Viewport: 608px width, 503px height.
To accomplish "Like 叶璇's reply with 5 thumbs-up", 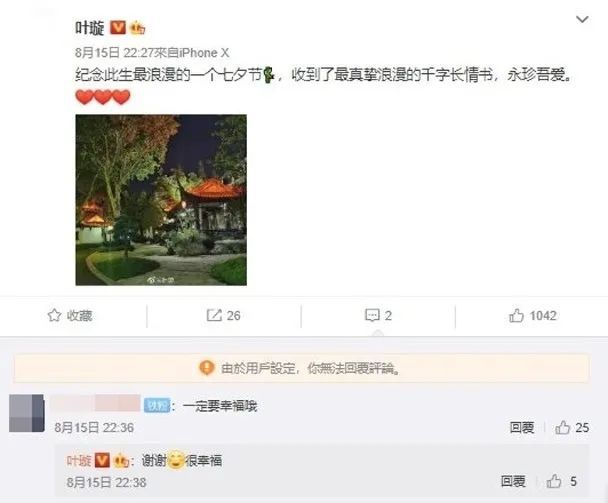I will (x=554, y=481).
